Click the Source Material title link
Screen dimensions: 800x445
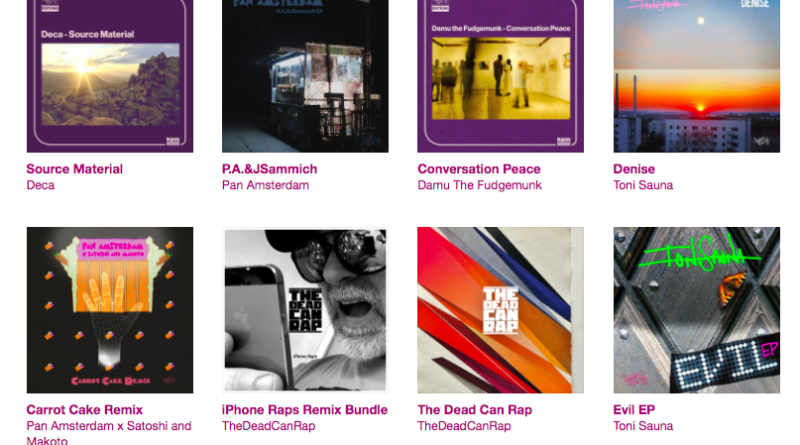[74, 169]
